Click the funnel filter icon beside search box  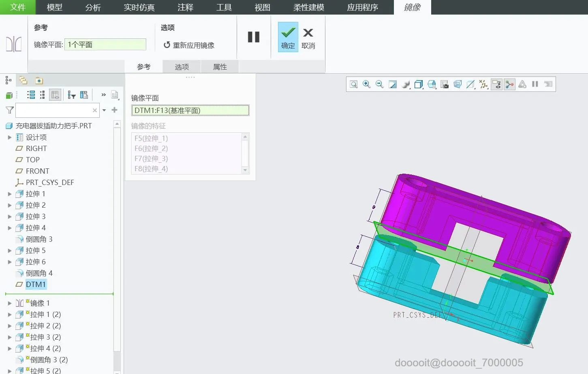10,110
